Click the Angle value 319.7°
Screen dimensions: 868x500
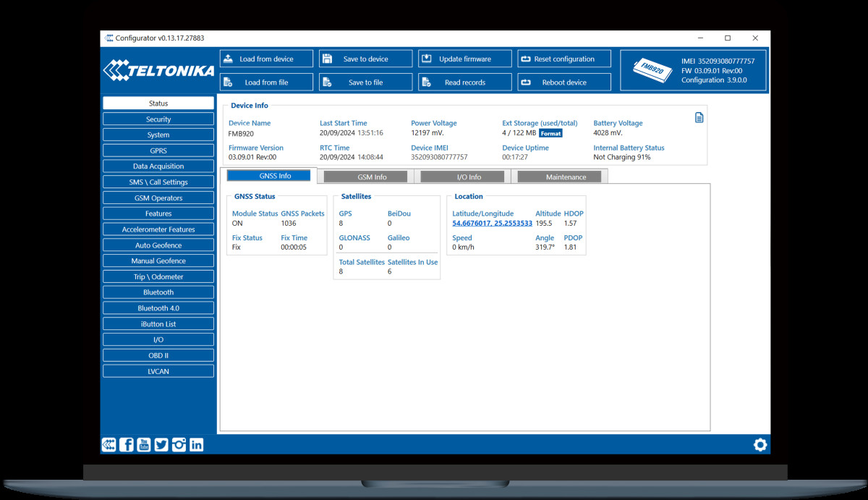point(545,247)
